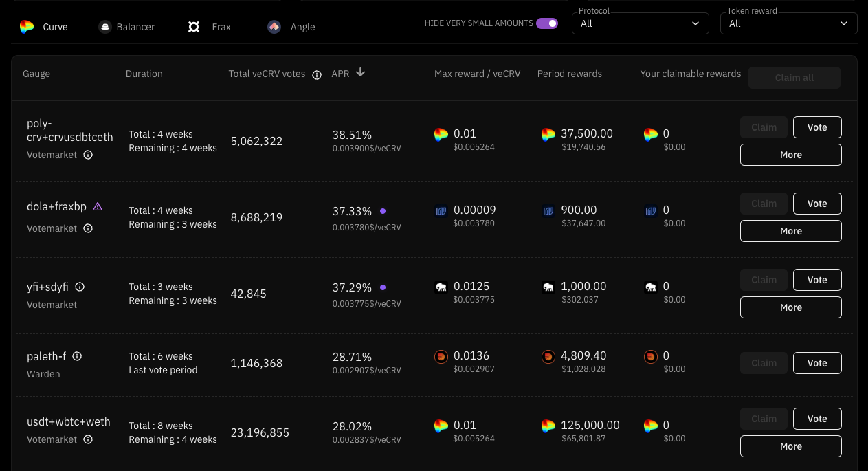
Task: Click the warning triangle beside dola+fraxbp
Action: 98,206
